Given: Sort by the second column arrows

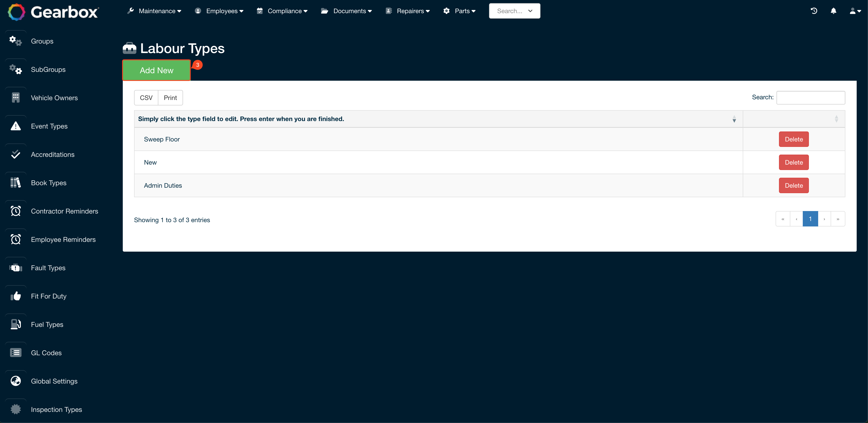Looking at the screenshot, I should [836, 119].
